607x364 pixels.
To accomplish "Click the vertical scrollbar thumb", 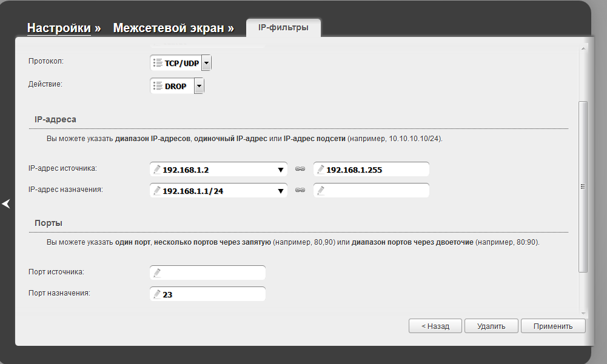I will point(583,187).
